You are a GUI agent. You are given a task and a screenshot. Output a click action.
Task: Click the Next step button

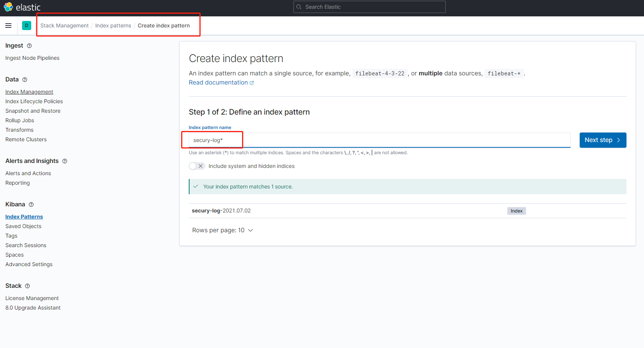click(603, 140)
